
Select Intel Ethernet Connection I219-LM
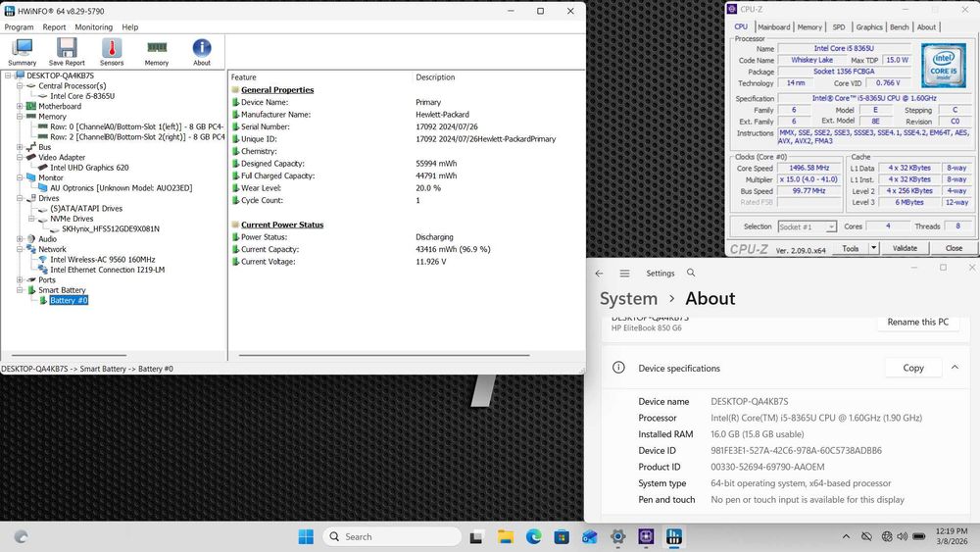108,270
